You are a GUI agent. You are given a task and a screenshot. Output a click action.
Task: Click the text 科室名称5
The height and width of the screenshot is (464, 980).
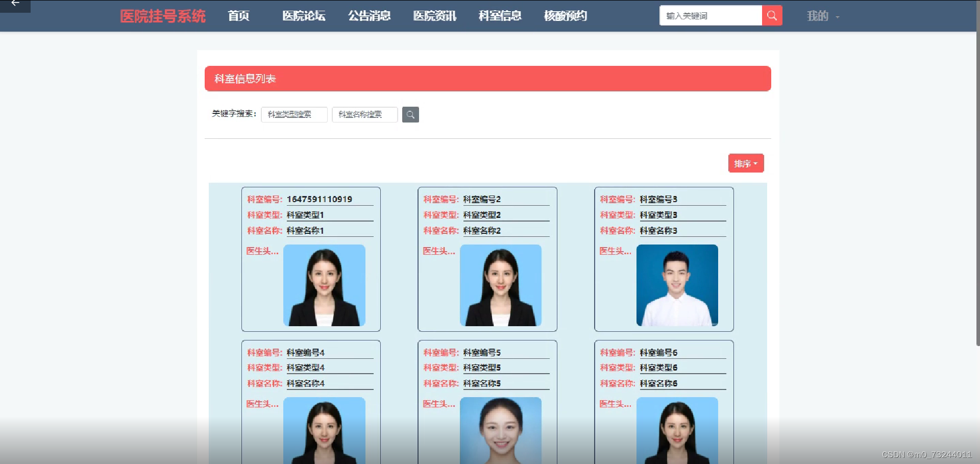point(482,383)
